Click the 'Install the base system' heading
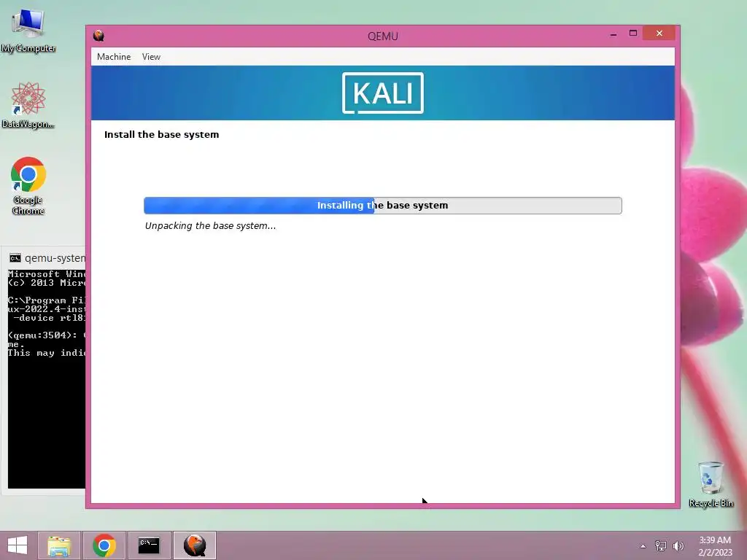The height and width of the screenshot is (560, 747). (x=161, y=134)
